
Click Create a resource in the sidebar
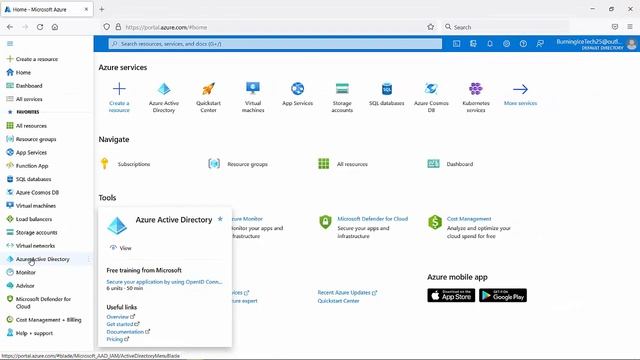[x=32, y=59]
